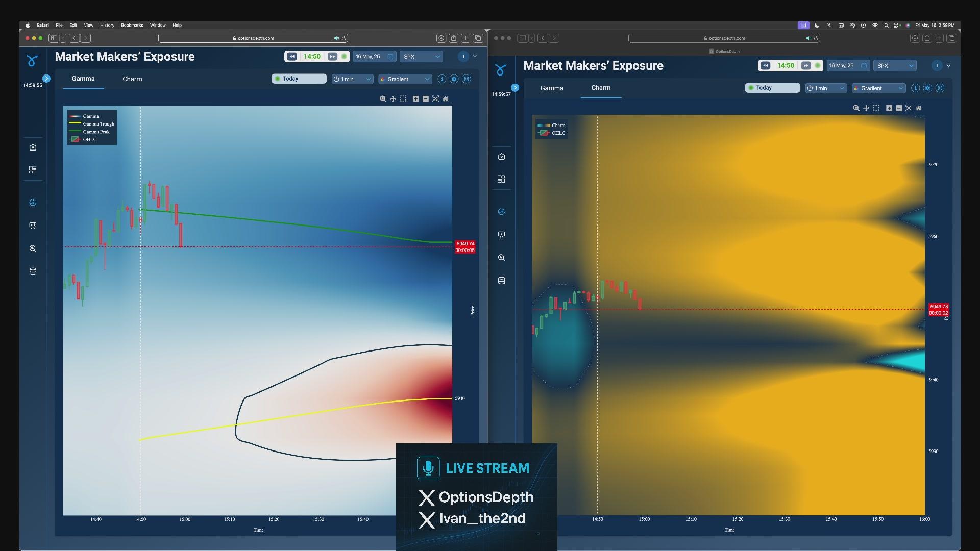Open the dashboard grid icon in left sidebar
The height and width of the screenshot is (551, 980).
33,170
